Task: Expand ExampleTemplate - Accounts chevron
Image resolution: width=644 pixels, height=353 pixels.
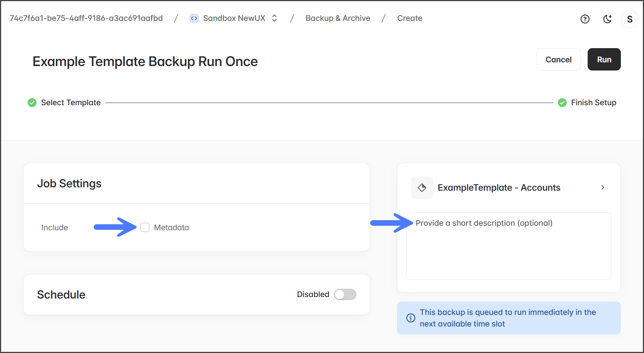Action: [603, 188]
